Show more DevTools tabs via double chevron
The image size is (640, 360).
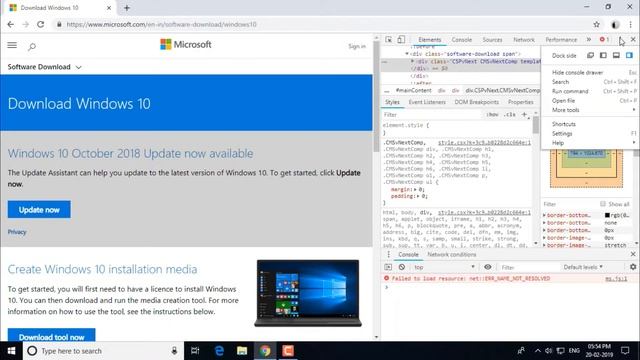point(589,40)
